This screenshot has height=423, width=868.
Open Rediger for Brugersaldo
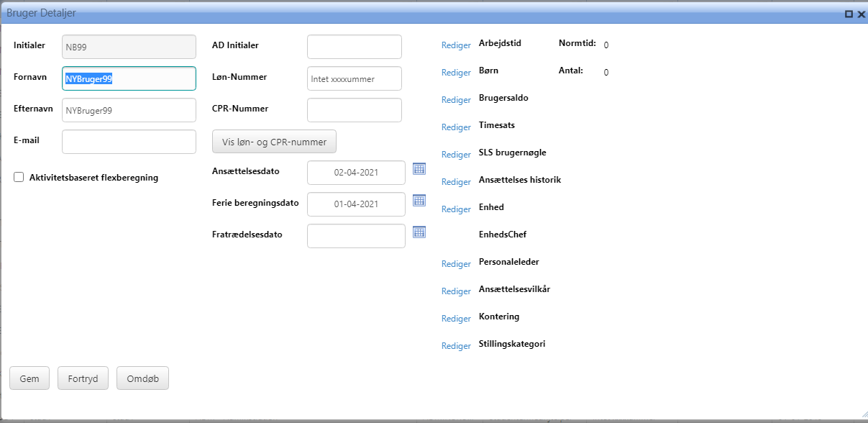(x=456, y=100)
